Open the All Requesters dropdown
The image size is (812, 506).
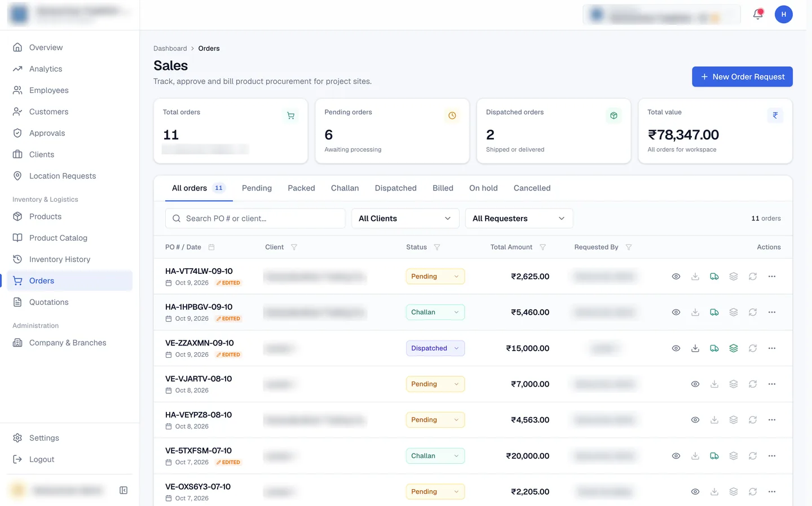pyautogui.click(x=519, y=219)
